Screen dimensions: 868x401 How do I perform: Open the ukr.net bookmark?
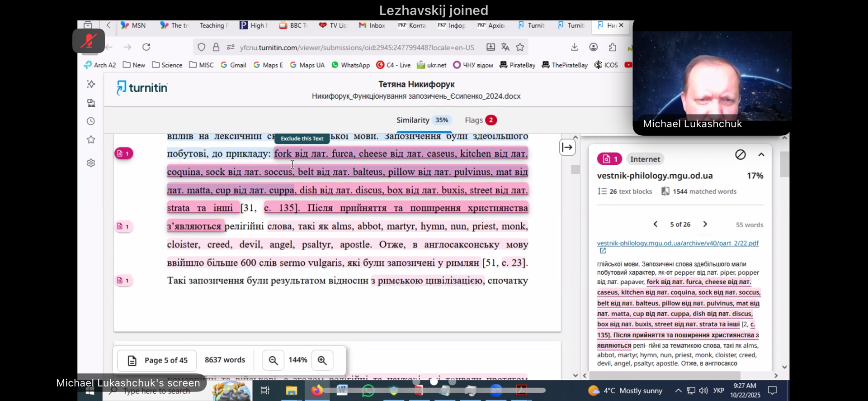[432, 65]
